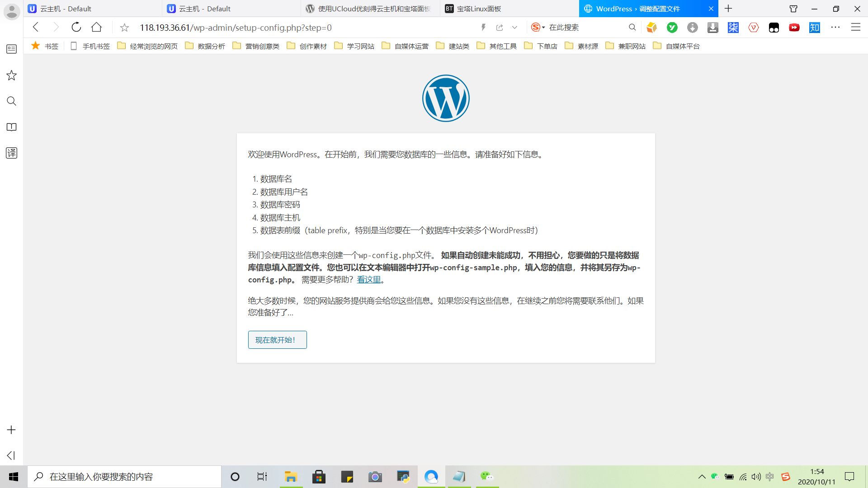Screen dimensions: 868x488
Task: Open the 手机书签 bookmark
Action: coord(90,46)
